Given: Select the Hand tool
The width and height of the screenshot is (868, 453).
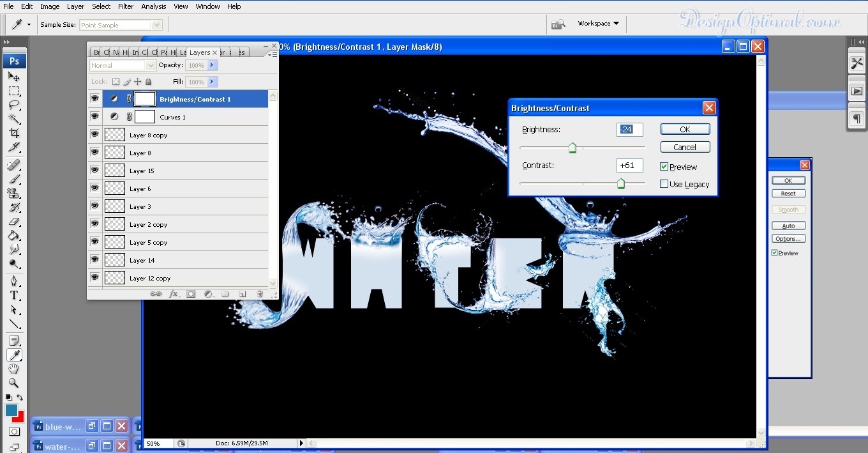Looking at the screenshot, I should tap(14, 369).
